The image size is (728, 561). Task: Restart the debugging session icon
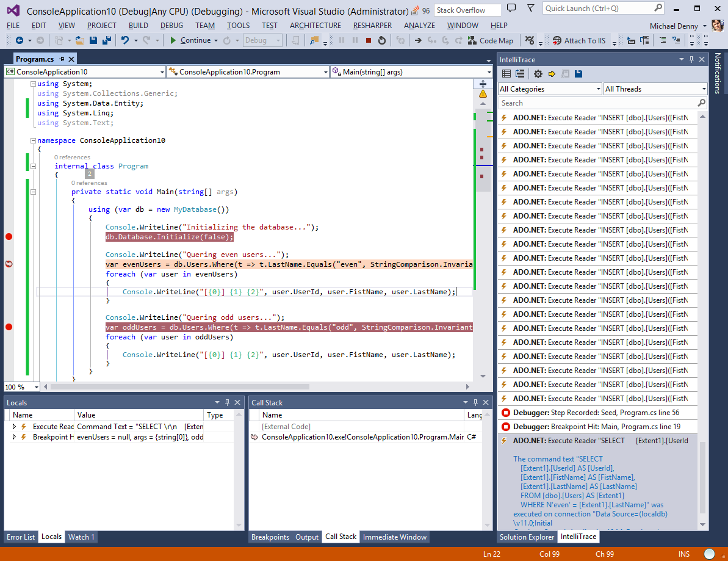(x=381, y=40)
